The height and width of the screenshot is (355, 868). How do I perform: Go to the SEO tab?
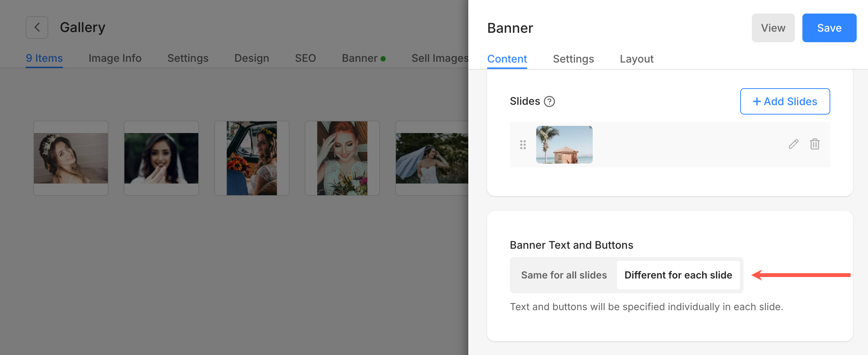(x=305, y=58)
